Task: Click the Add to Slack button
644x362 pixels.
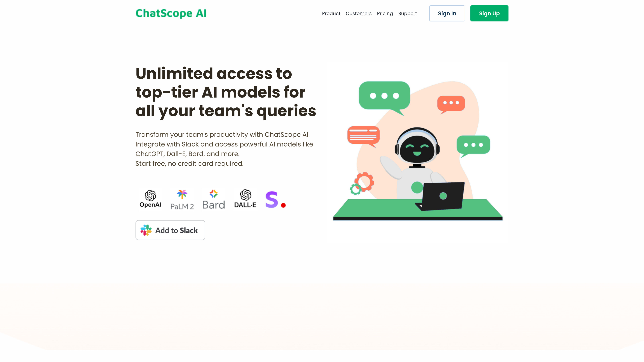Action: (170, 230)
